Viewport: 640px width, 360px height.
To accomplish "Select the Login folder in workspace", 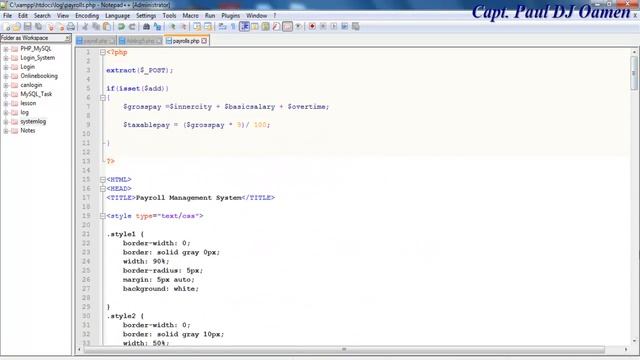I will pyautogui.click(x=27, y=67).
